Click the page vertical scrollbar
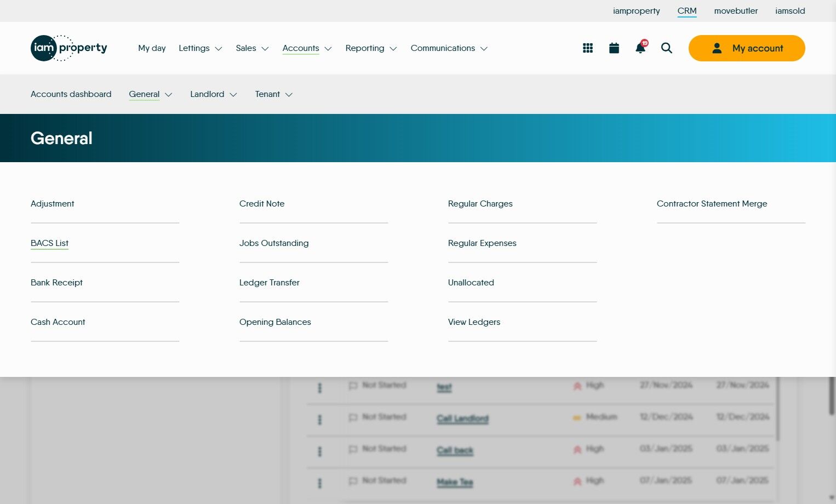Image resolution: width=836 pixels, height=504 pixels. pos(832,396)
